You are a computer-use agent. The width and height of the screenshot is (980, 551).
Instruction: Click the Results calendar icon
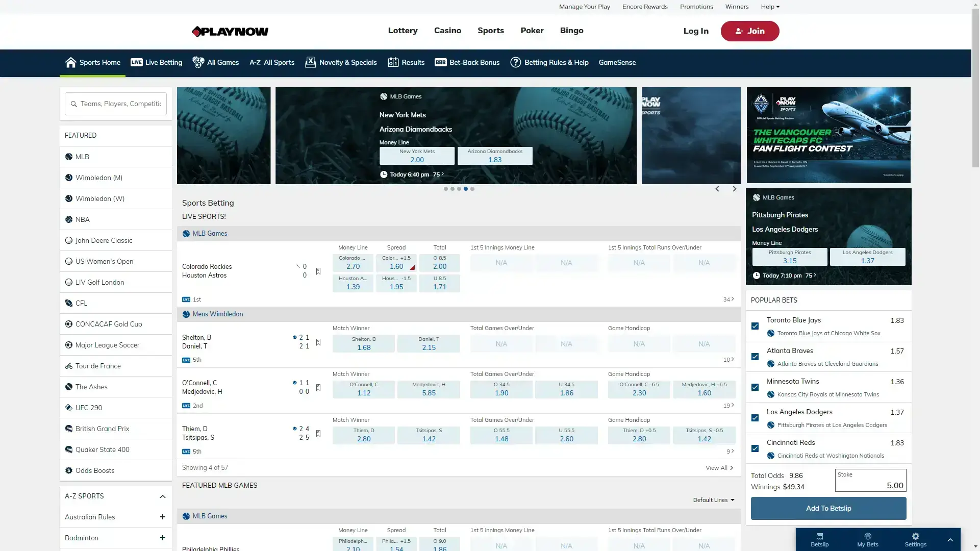(393, 62)
